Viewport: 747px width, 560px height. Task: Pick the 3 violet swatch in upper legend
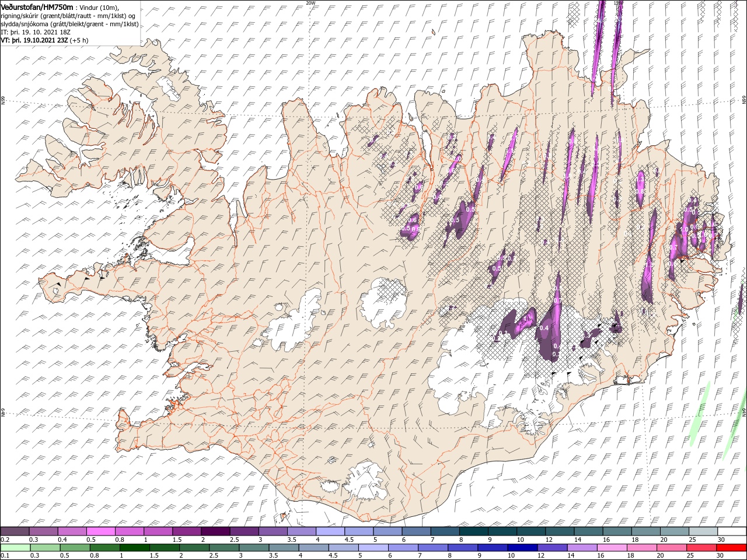(x=273, y=531)
